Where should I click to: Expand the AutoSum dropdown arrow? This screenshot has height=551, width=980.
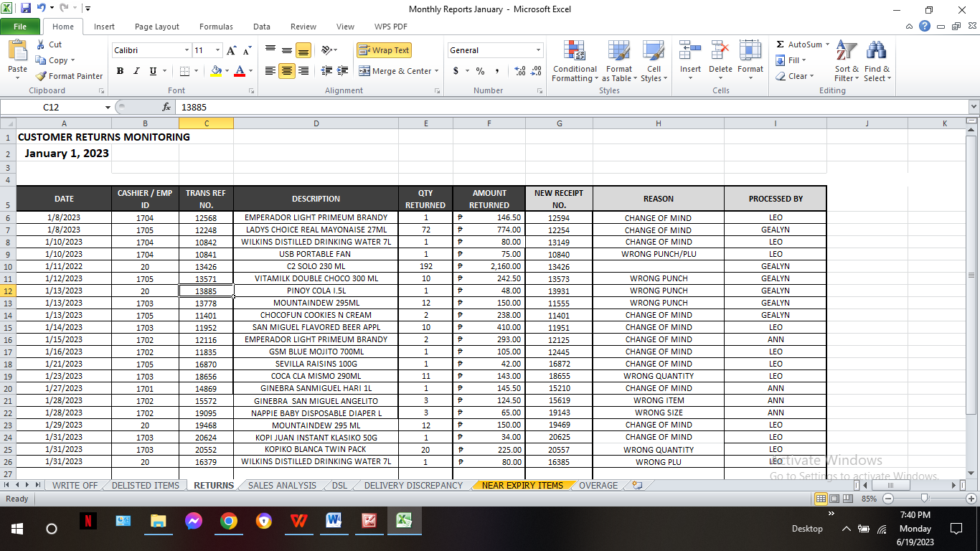pos(827,44)
